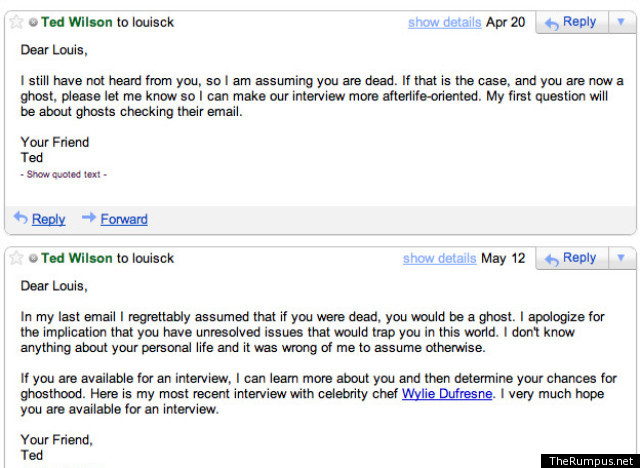Click the Ted Wilson sender name on the April 20 email
Screen dimensions: 640x468
pos(77,22)
